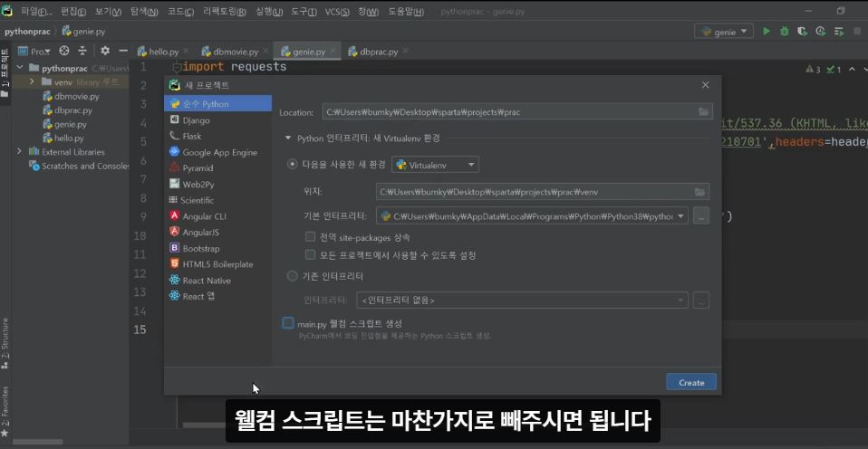Select 순수 Python project type
868x449 pixels.
217,104
